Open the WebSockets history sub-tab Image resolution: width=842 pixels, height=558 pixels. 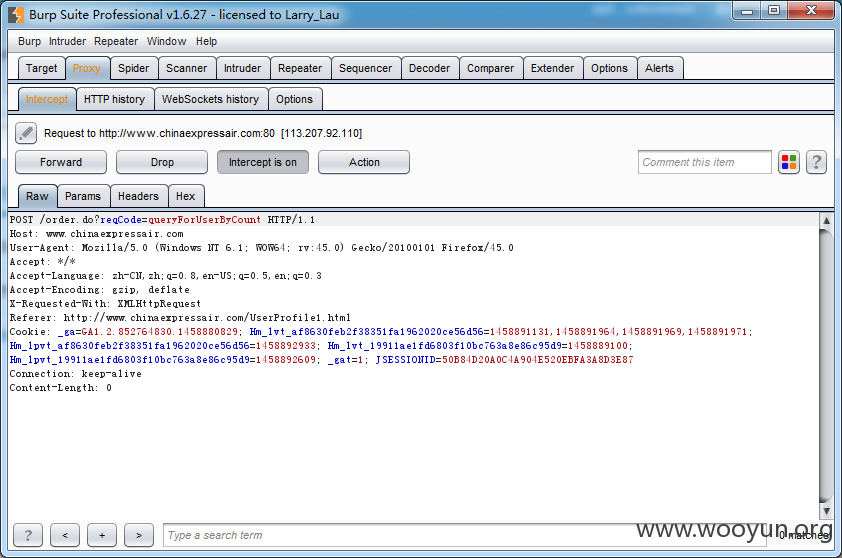click(210, 99)
